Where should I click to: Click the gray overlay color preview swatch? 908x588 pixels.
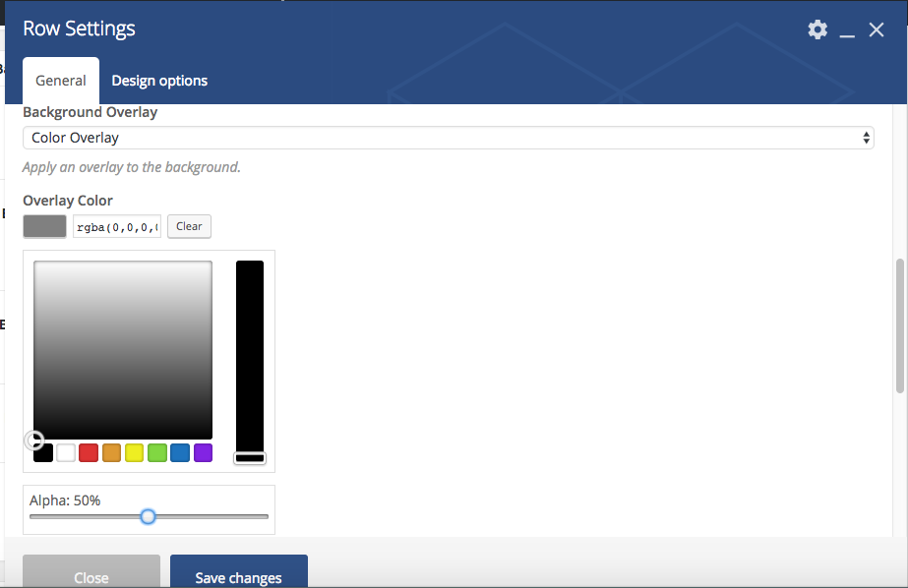point(45,226)
